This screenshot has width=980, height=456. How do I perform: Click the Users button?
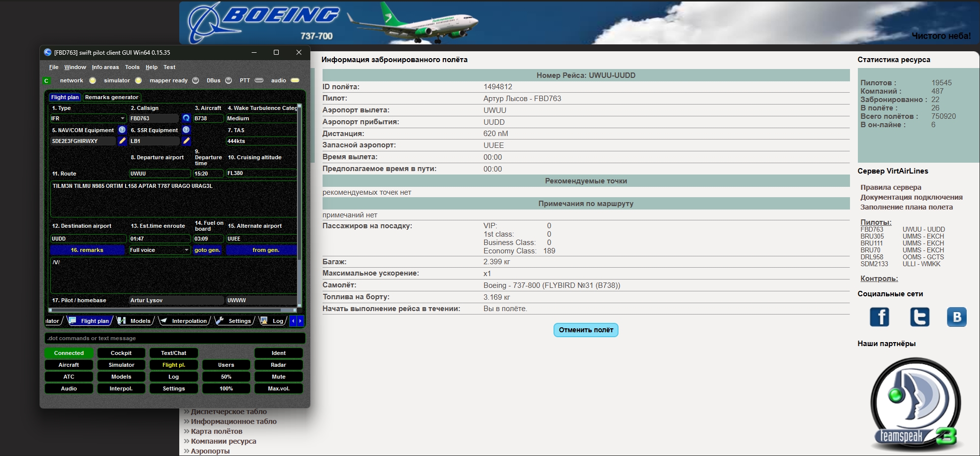coord(226,365)
